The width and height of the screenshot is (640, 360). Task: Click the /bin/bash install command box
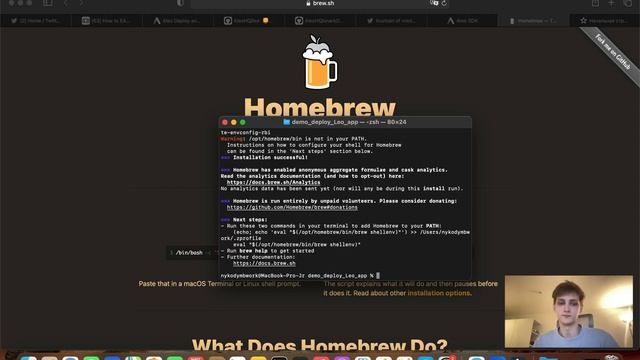pyautogui.click(x=193, y=253)
